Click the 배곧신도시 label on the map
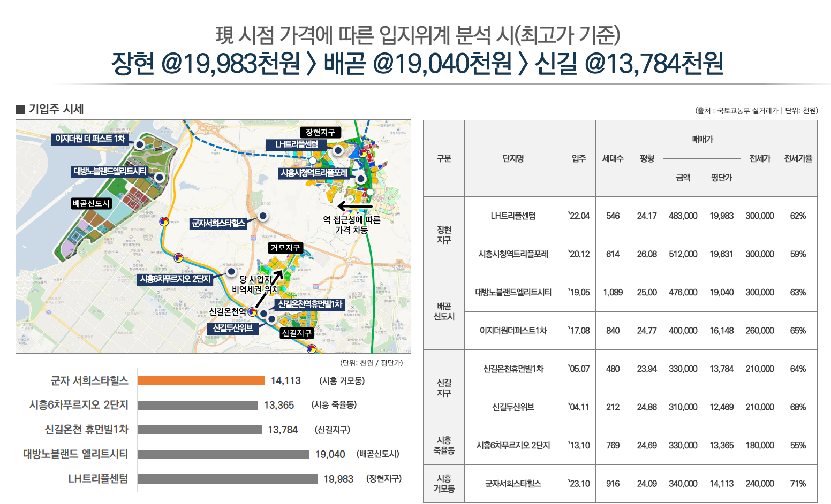Viewport: 831px width, 504px height. tap(91, 203)
